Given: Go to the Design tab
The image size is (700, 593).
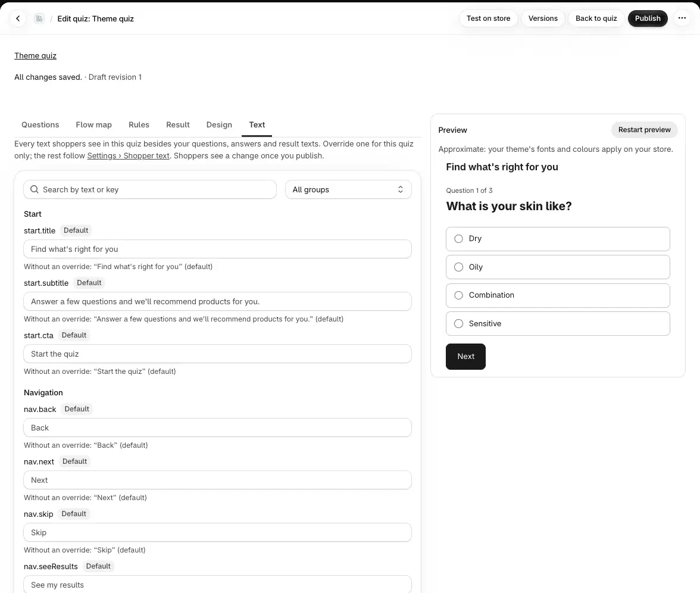Looking at the screenshot, I should [x=219, y=124].
